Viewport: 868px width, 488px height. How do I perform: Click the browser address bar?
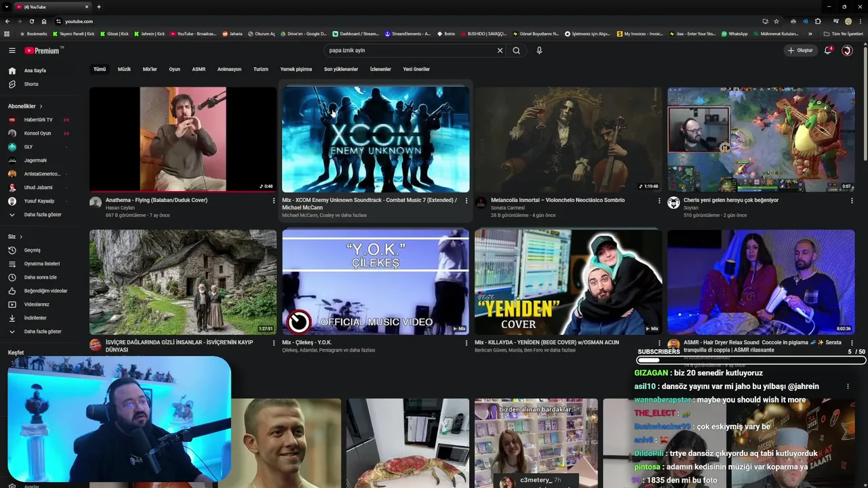click(407, 21)
